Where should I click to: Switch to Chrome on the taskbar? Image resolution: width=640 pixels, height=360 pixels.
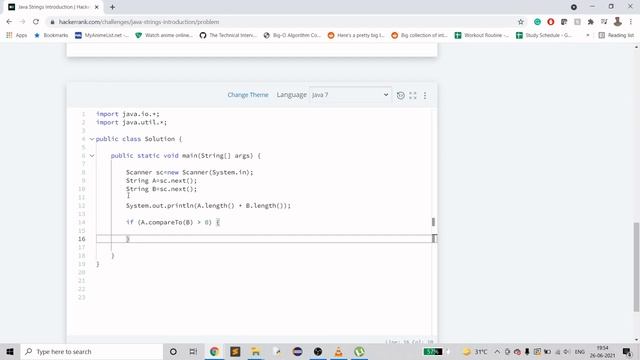pyautogui.click(x=214, y=351)
